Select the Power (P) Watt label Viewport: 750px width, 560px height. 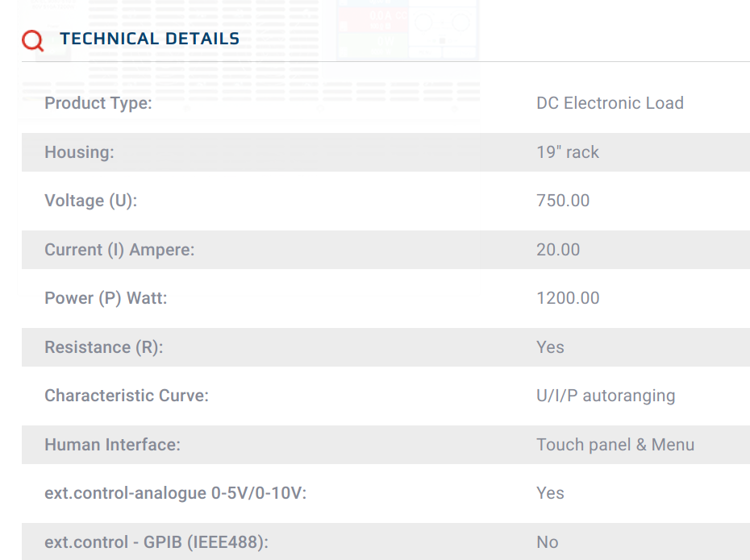106,298
